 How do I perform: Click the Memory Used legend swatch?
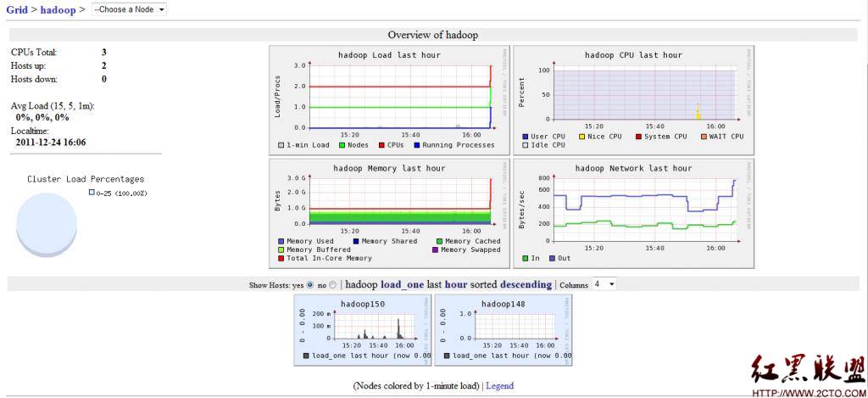[281, 241]
